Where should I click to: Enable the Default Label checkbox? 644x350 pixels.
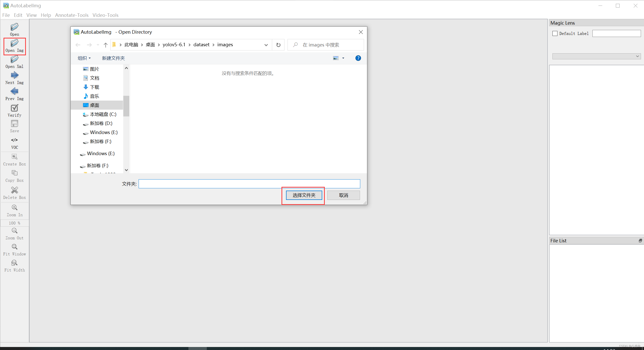coord(555,33)
